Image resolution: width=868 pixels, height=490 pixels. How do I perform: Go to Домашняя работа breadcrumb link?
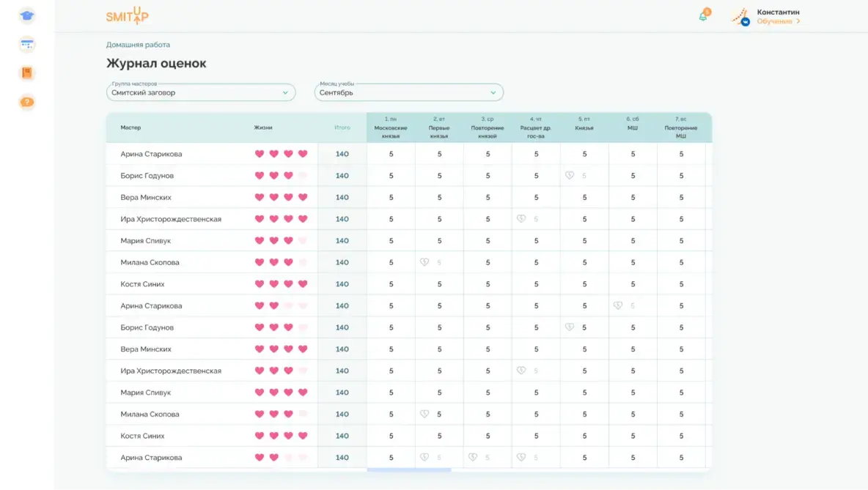pos(138,45)
